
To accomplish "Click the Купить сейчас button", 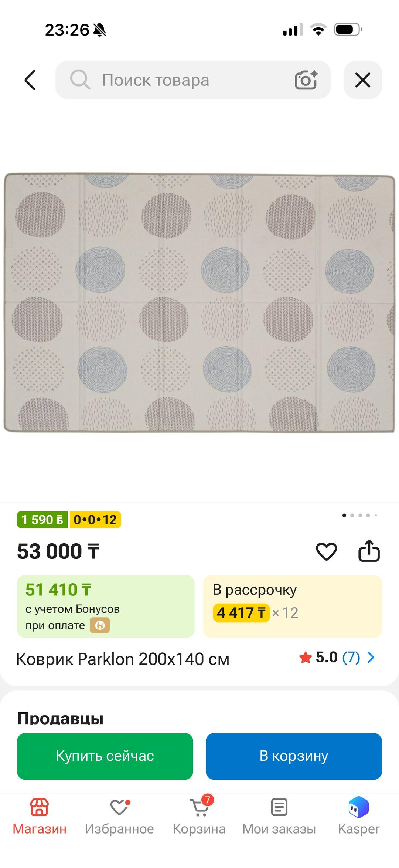I will click(105, 756).
